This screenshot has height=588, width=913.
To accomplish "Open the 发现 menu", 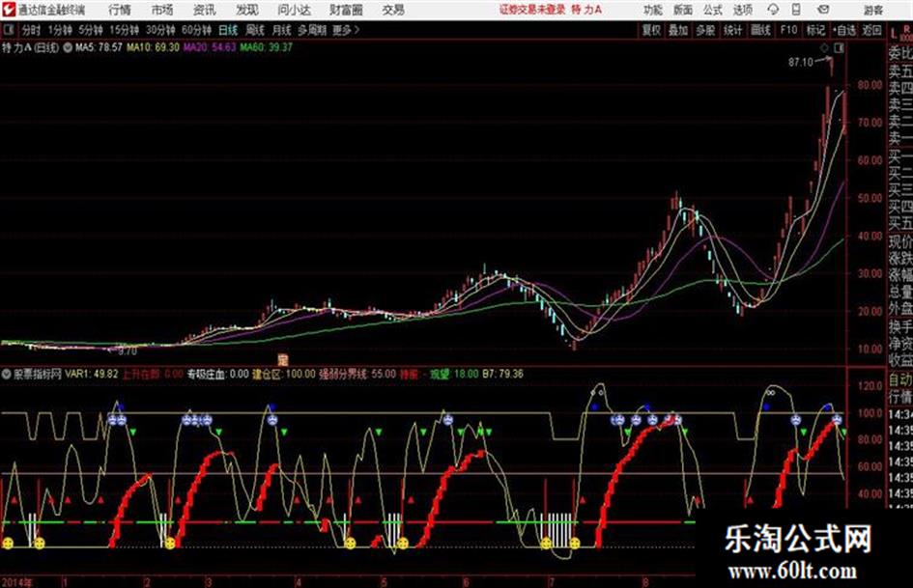I will coord(247,10).
